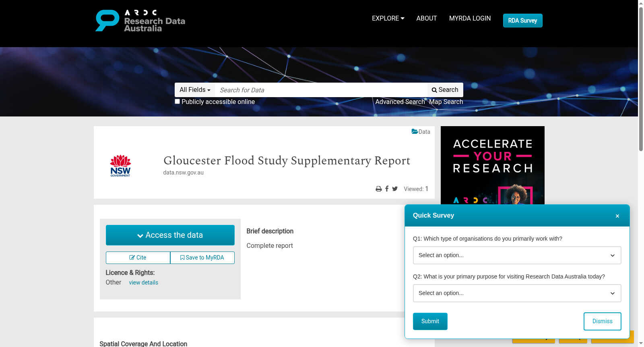The width and height of the screenshot is (644, 347).
Task: Focus the Search for Data field
Action: (321, 90)
